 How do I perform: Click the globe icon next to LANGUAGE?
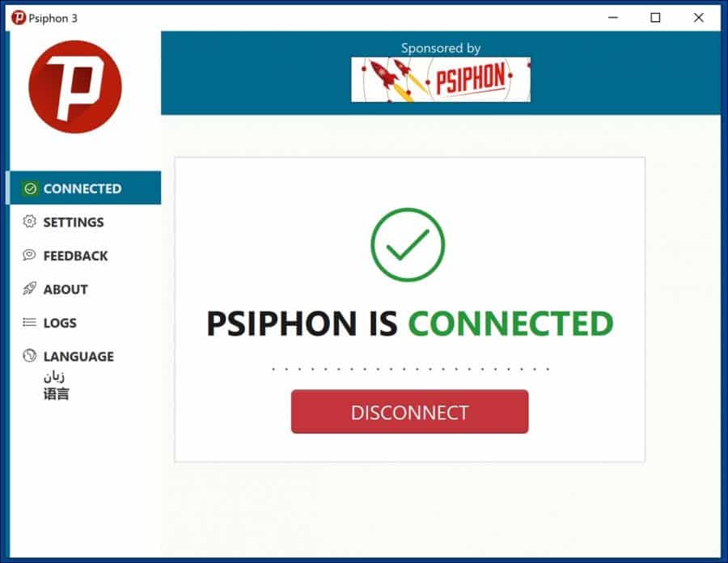(x=29, y=356)
